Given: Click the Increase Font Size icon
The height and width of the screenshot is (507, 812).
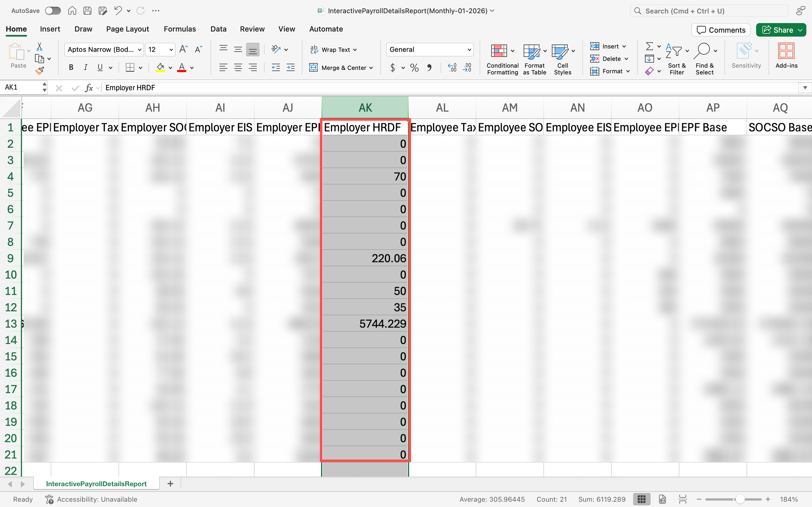Looking at the screenshot, I should [x=183, y=50].
